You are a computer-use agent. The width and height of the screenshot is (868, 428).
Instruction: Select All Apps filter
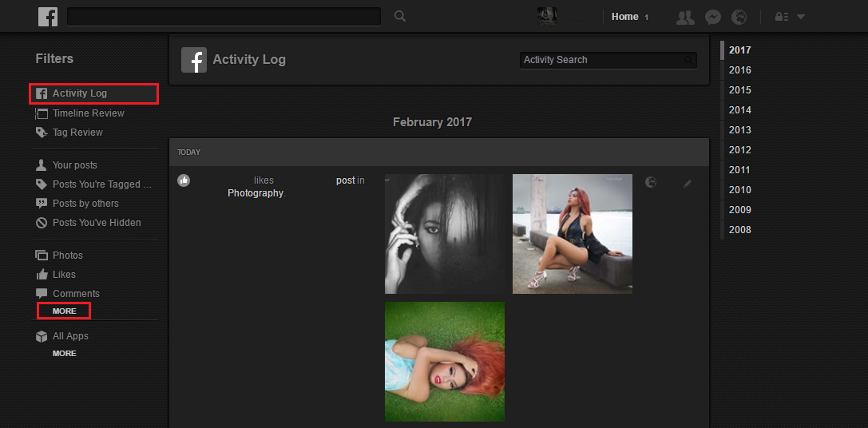pyautogui.click(x=62, y=336)
